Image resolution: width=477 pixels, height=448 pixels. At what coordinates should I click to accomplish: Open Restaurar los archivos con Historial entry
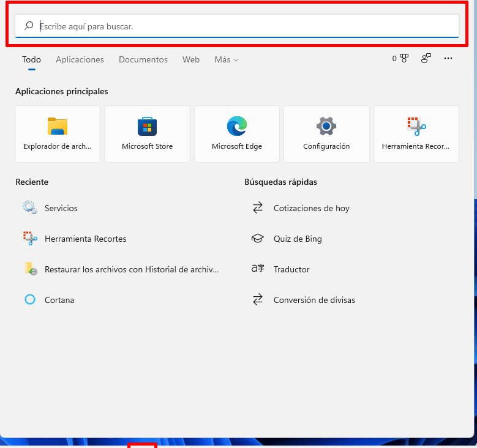coord(132,269)
